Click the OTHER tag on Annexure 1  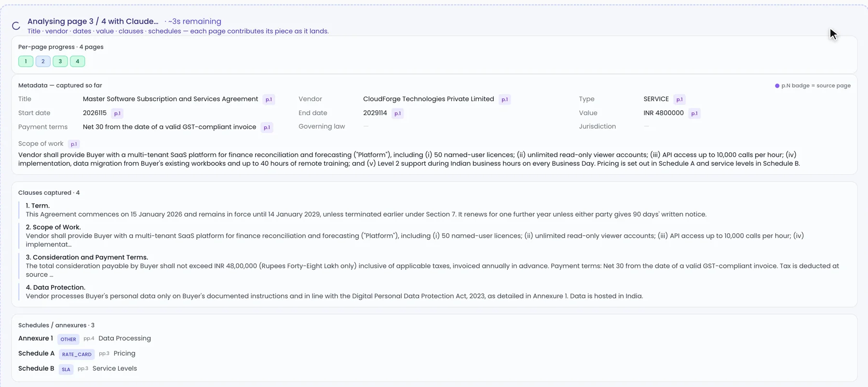click(68, 339)
